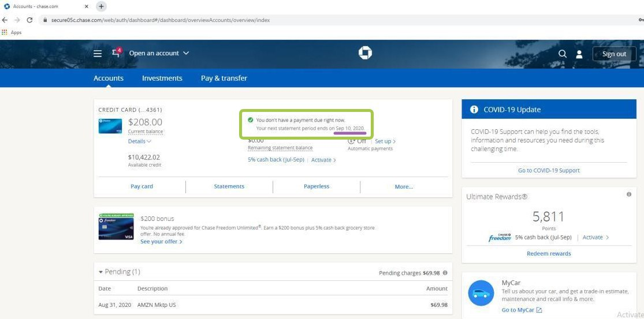Switch to the Accounts tab

[109, 78]
